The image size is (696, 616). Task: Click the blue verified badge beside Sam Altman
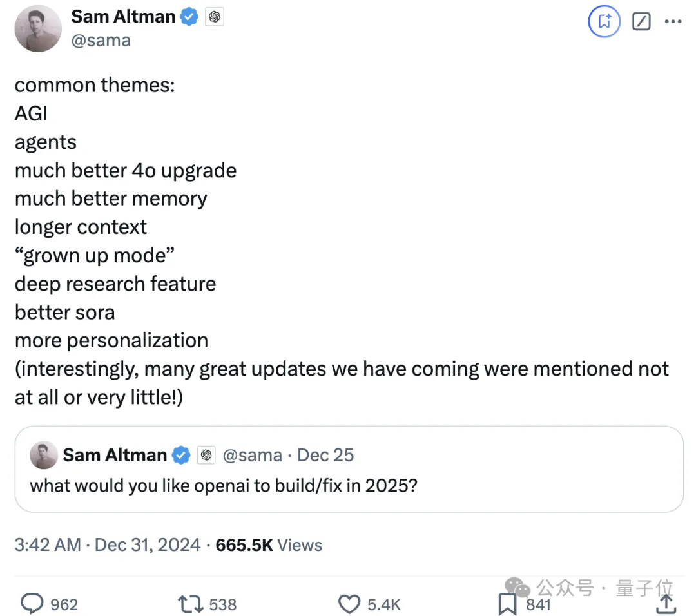point(189,17)
